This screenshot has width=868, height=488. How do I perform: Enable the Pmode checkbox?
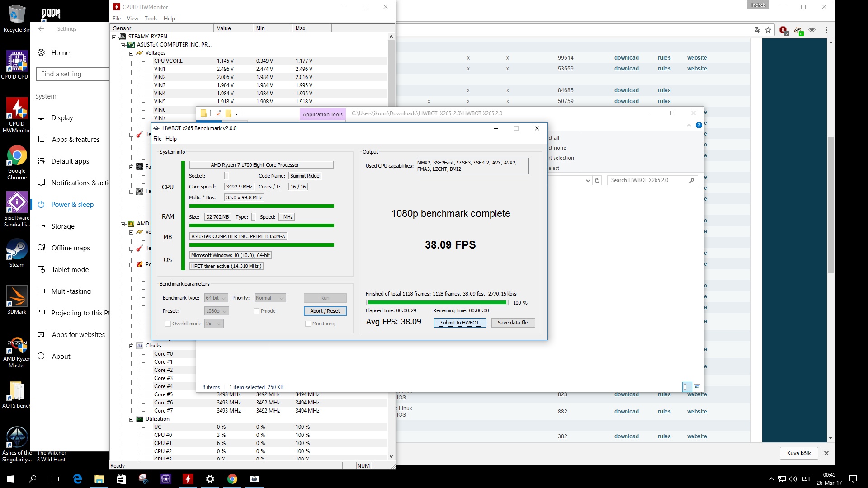256,311
